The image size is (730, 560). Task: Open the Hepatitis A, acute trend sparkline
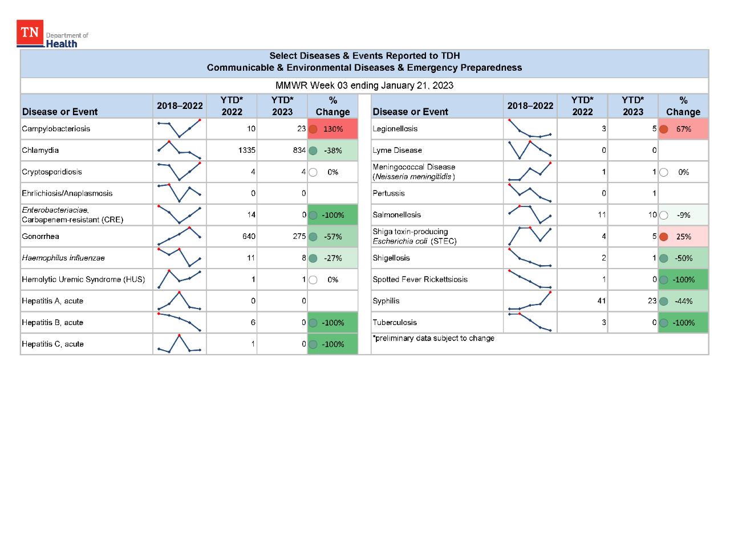pyautogui.click(x=179, y=301)
